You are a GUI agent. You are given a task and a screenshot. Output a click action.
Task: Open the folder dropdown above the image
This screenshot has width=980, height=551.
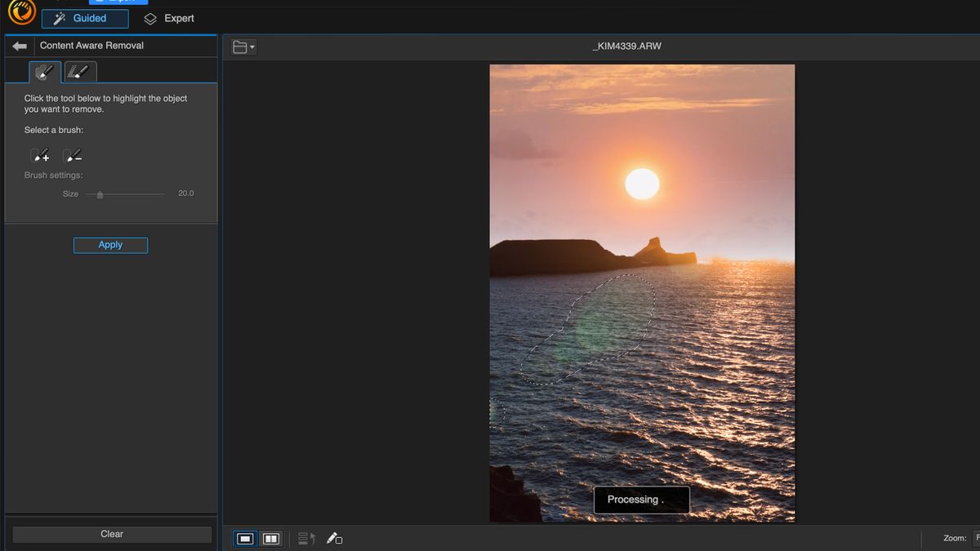point(241,47)
